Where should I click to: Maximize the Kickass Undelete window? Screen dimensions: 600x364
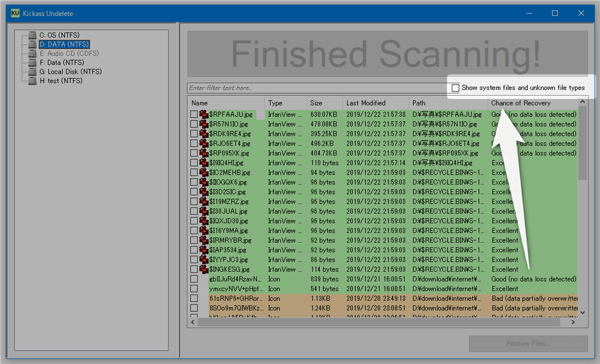pos(555,13)
